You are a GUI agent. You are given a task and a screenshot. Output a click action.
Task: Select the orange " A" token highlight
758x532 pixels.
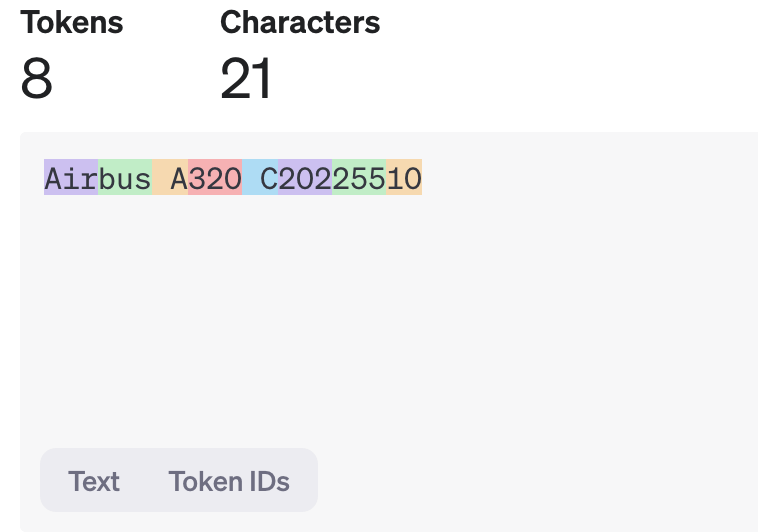click(170, 178)
